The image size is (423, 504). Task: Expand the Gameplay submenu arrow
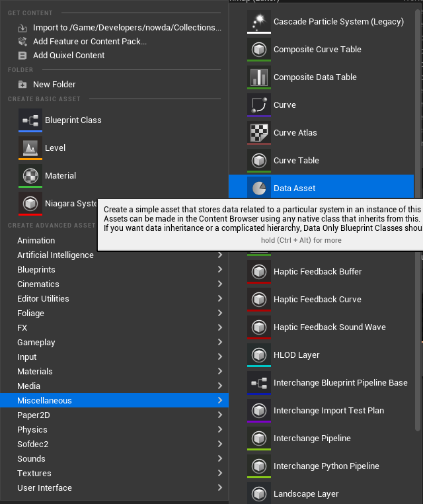pyautogui.click(x=220, y=342)
